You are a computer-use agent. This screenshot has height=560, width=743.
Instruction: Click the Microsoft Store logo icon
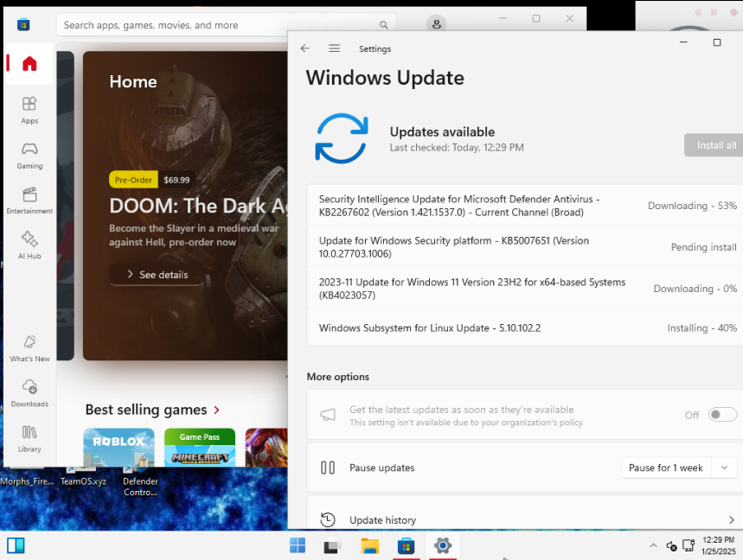tap(23, 24)
